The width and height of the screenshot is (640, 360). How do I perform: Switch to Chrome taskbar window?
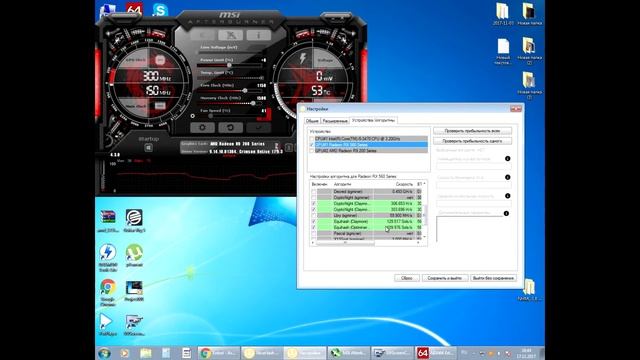point(218,353)
